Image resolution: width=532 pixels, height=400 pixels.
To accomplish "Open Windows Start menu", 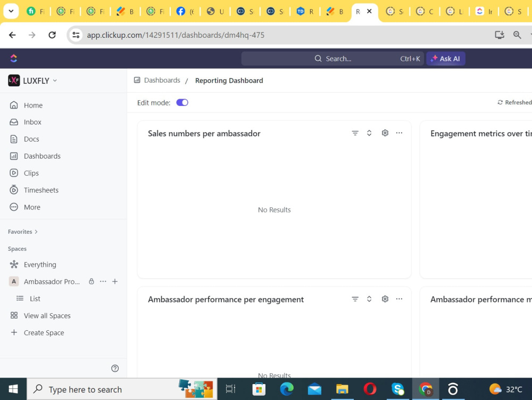I will 13,389.
